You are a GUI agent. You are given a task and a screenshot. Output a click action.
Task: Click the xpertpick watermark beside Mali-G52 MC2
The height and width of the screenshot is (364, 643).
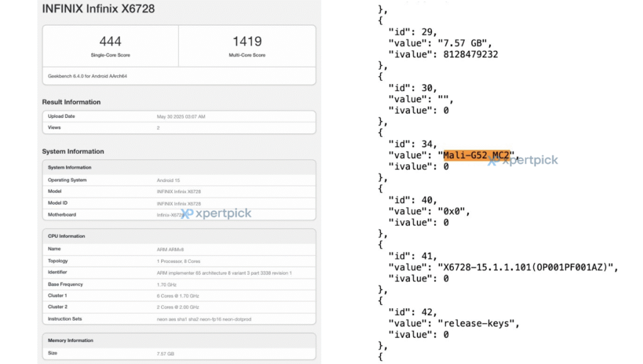pos(523,161)
